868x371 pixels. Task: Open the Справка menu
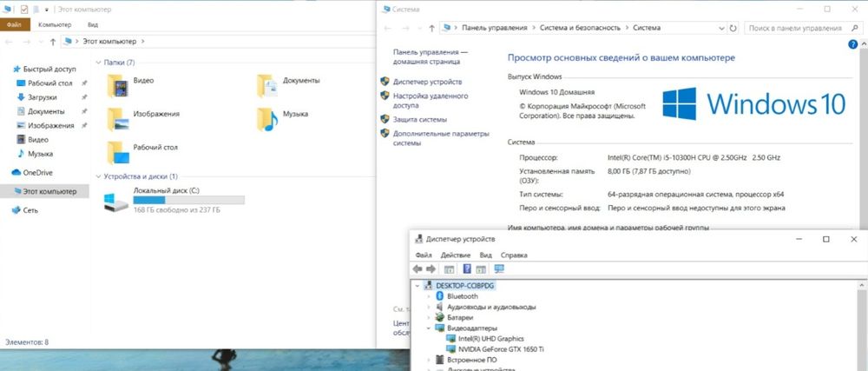click(x=514, y=255)
